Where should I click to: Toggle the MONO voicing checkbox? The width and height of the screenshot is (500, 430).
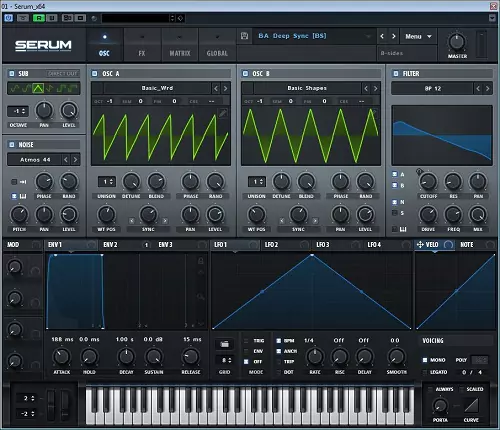click(x=425, y=360)
